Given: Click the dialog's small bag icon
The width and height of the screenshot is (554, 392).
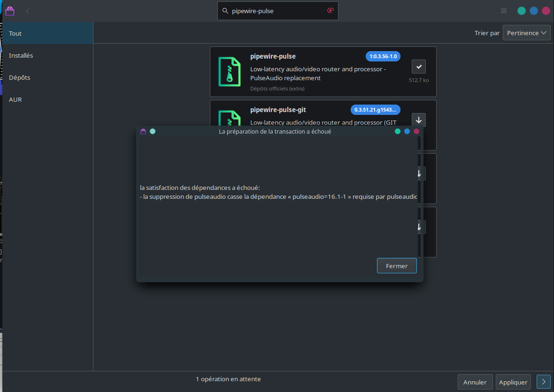Looking at the screenshot, I should click(143, 131).
